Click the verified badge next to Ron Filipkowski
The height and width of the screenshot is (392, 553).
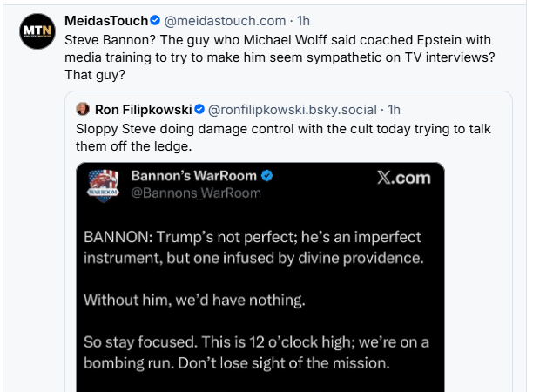(x=199, y=110)
